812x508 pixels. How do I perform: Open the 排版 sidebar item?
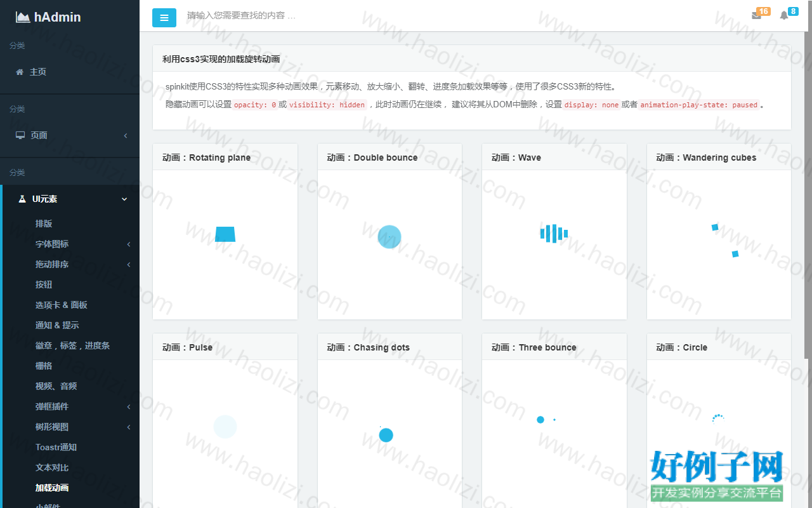pyautogui.click(x=44, y=224)
